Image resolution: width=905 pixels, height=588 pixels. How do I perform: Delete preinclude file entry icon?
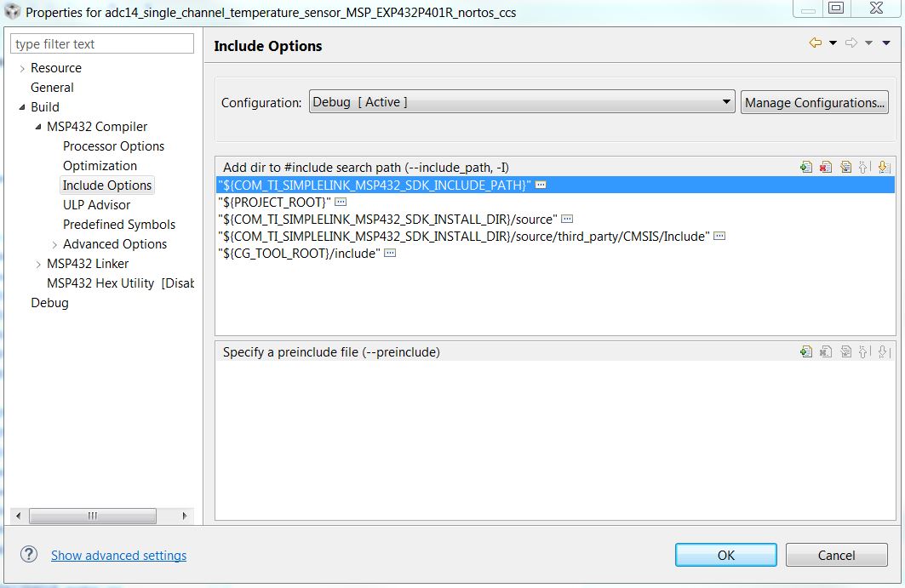click(826, 351)
